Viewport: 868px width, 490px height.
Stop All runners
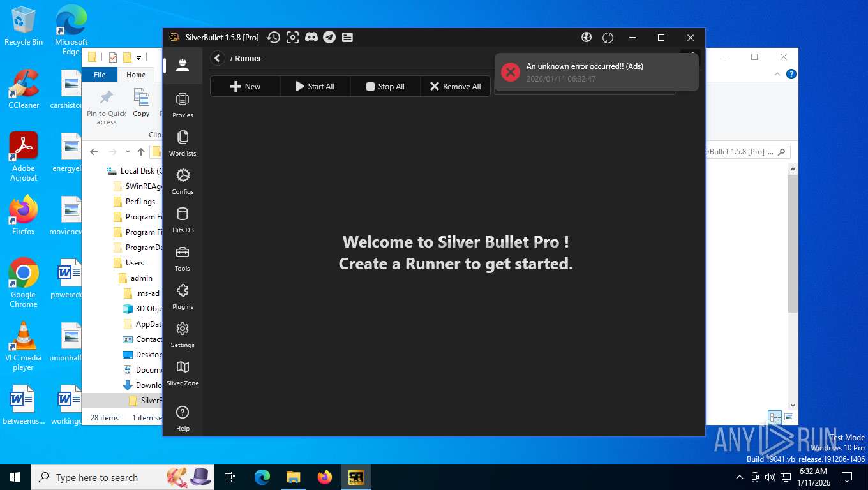click(x=385, y=86)
